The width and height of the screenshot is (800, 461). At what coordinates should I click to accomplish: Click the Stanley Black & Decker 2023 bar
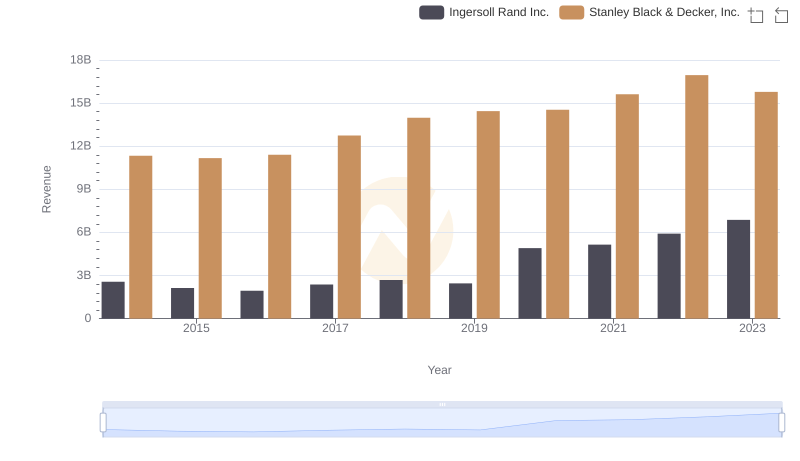(x=766, y=205)
